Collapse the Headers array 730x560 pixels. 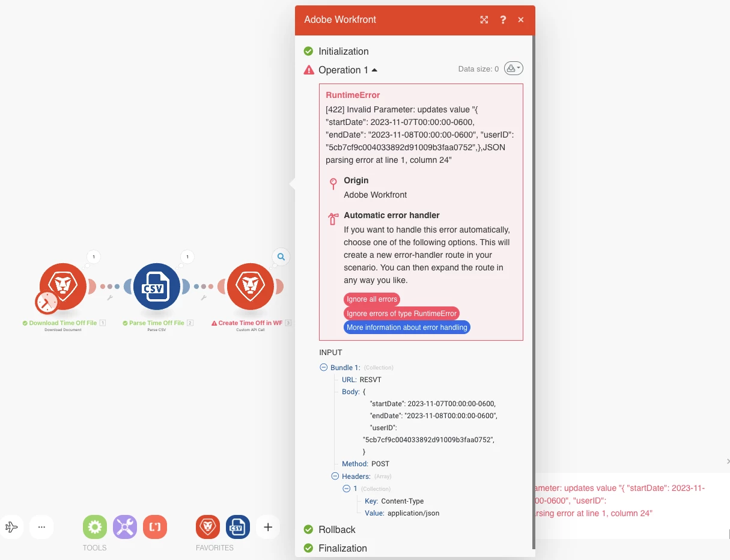click(x=336, y=476)
